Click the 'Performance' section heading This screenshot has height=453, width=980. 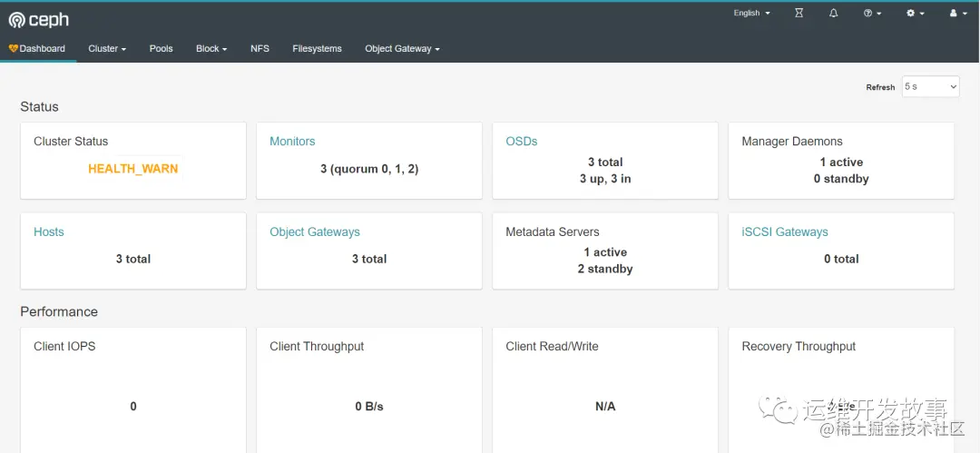point(59,311)
